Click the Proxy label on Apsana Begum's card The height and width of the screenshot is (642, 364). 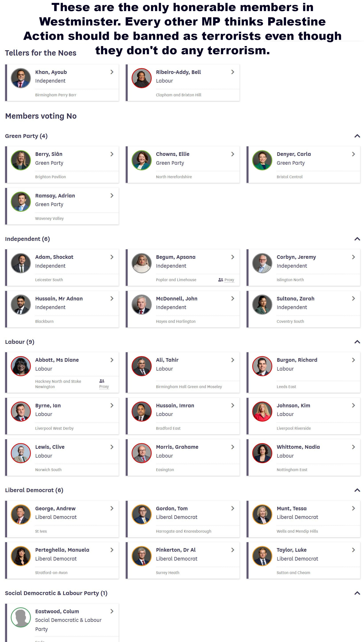229,280
